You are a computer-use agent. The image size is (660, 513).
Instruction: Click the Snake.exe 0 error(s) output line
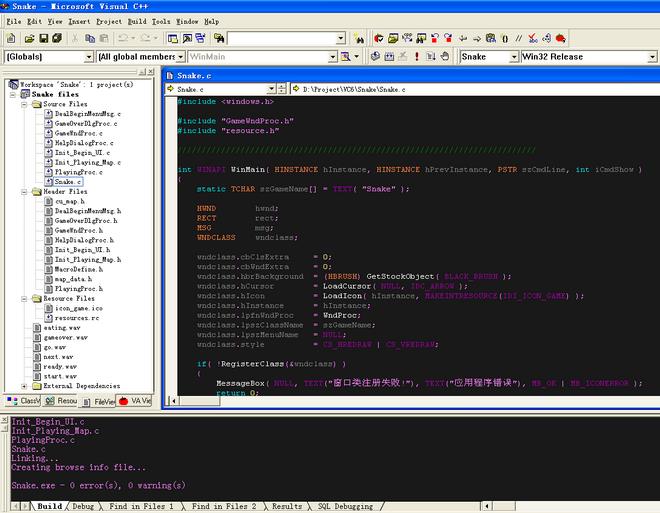[x=98, y=486]
